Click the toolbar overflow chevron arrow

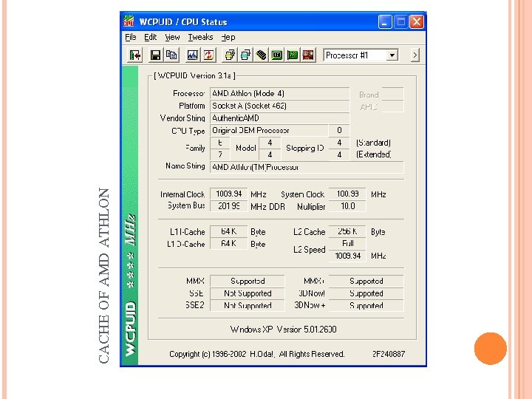pyautogui.click(x=415, y=55)
